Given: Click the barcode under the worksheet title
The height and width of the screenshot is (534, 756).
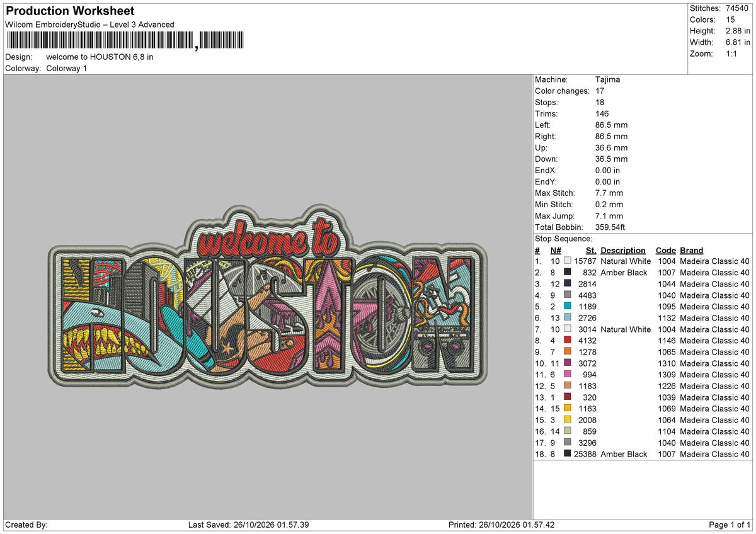Looking at the screenshot, I should [124, 41].
